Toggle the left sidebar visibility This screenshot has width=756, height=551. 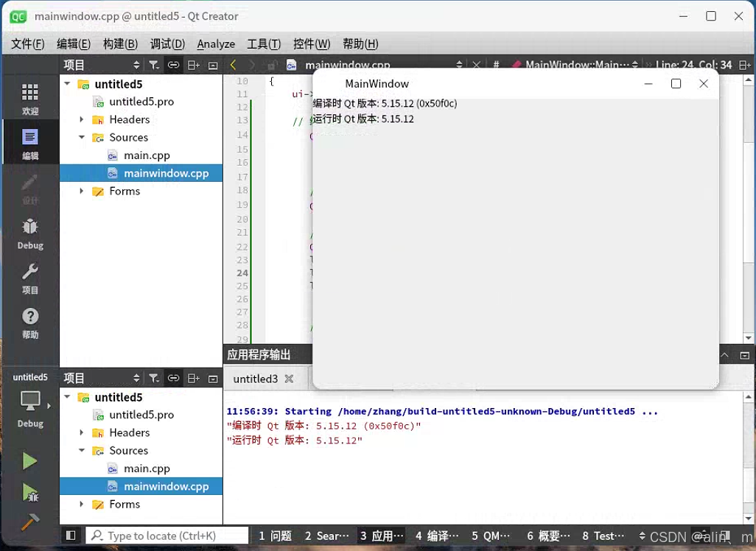pos(71,536)
